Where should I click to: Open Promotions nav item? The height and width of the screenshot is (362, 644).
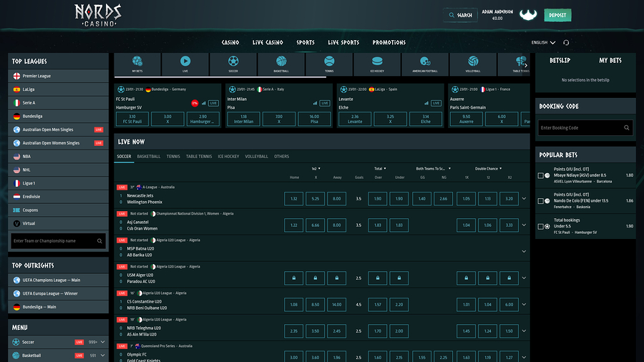[x=389, y=43]
